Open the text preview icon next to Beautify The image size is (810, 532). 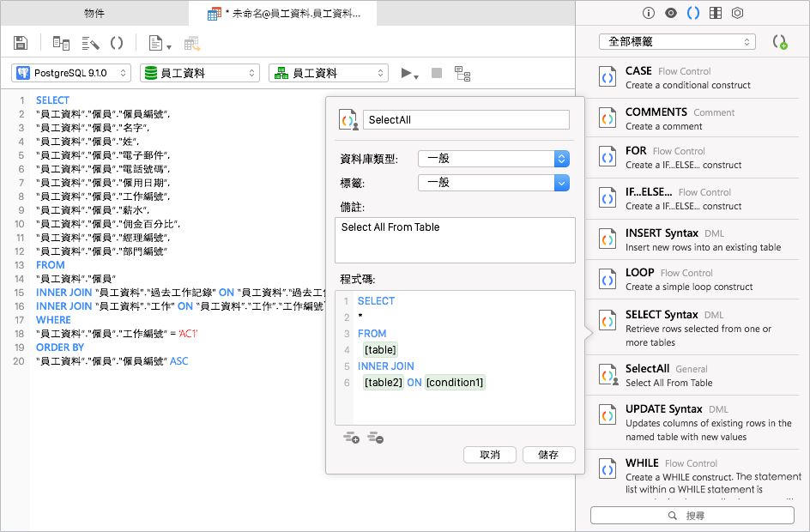157,43
